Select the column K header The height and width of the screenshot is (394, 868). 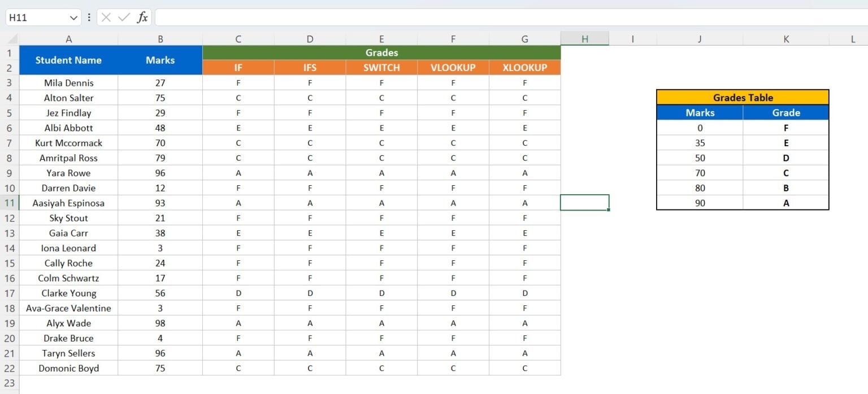pos(786,38)
